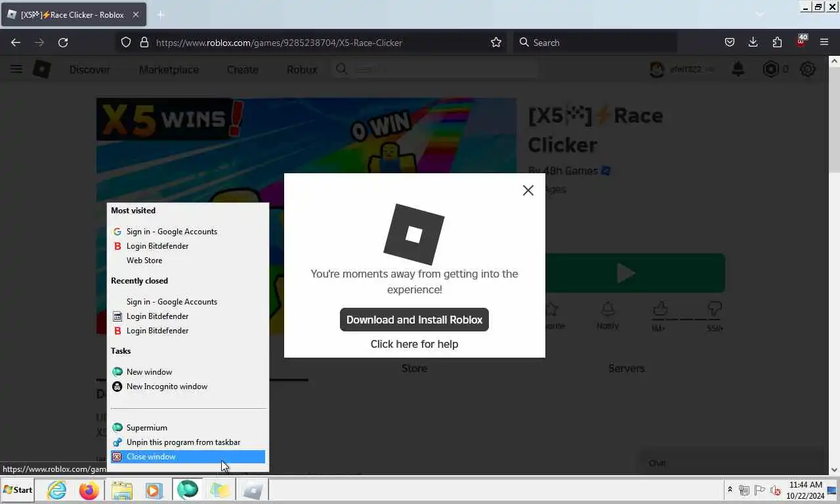Click the thumbs down dislike icon
The height and width of the screenshot is (504, 840).
[715, 308]
